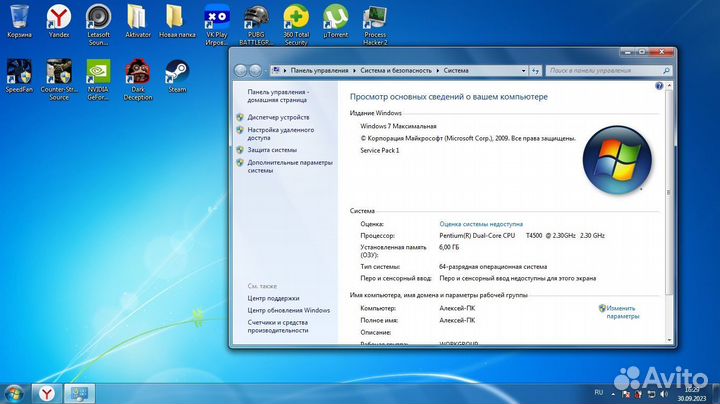Refresh the address bar view

point(535,71)
